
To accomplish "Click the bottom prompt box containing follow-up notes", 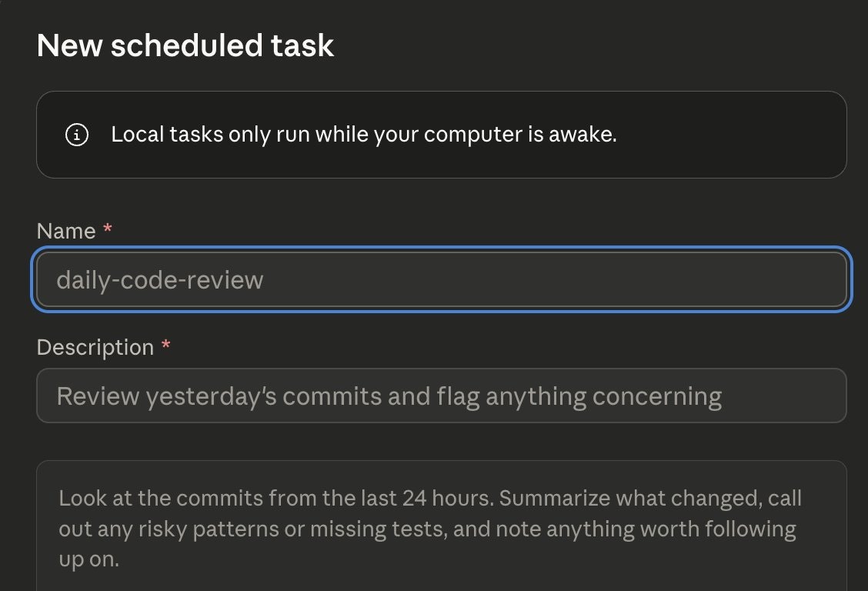I will [x=442, y=529].
